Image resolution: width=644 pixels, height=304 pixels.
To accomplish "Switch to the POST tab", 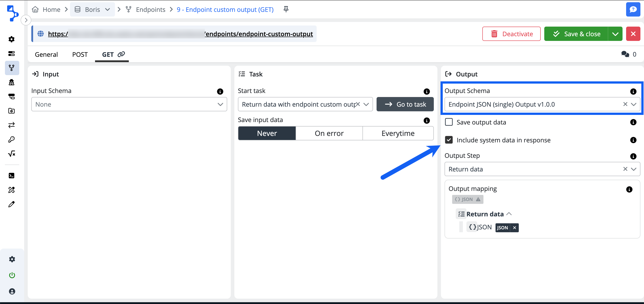I will click(80, 54).
